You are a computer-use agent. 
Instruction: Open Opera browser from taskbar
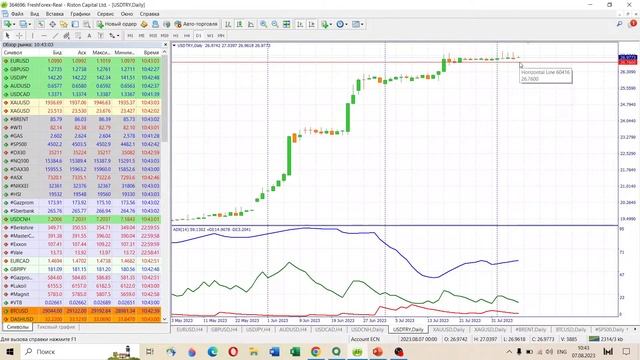pyautogui.click(x=233, y=351)
